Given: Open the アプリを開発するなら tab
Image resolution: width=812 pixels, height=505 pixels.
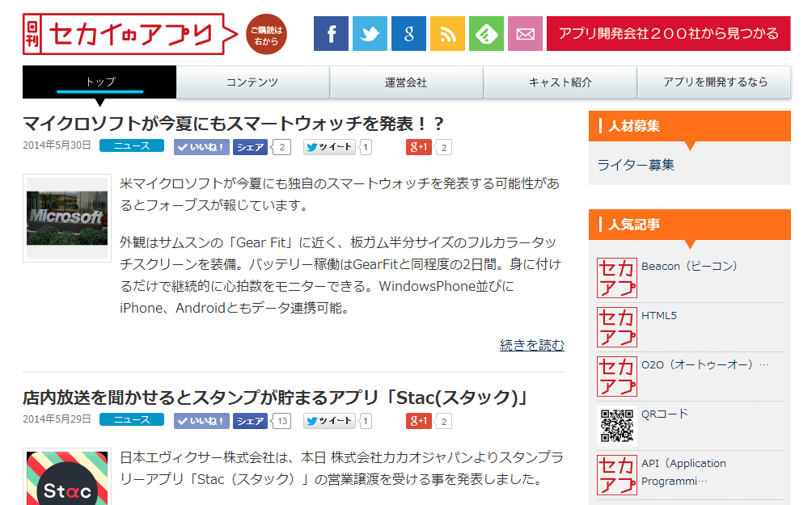Looking at the screenshot, I should (x=714, y=82).
